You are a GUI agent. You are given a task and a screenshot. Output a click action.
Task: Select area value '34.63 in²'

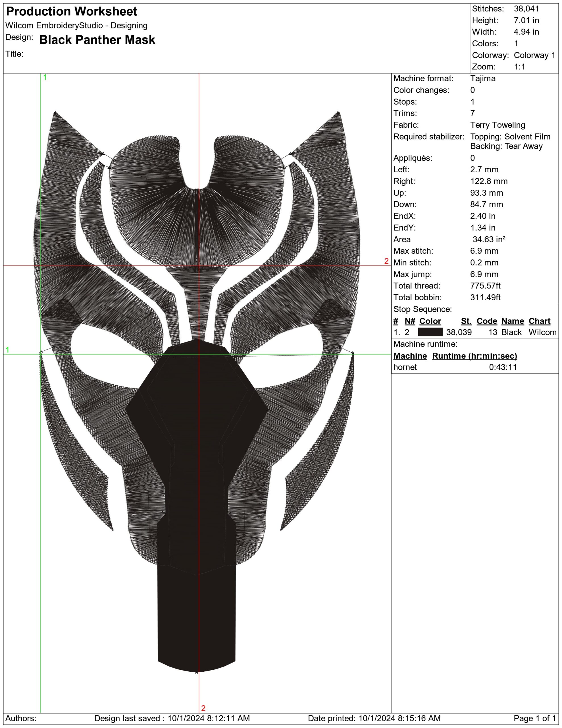coord(489,239)
